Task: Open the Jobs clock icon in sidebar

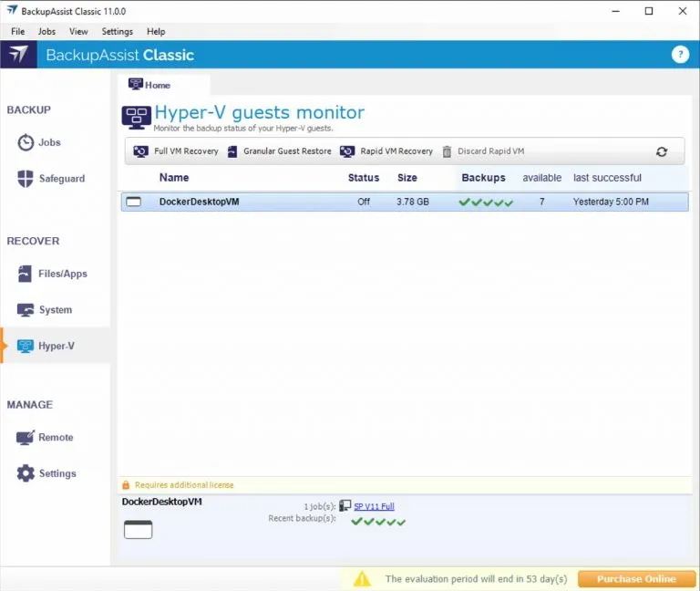Action: 26,142
